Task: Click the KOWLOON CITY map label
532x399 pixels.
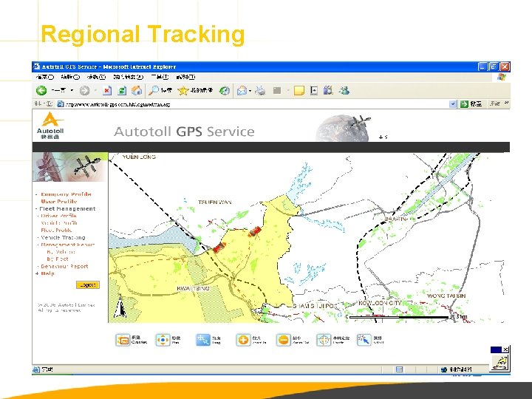Action: point(380,303)
